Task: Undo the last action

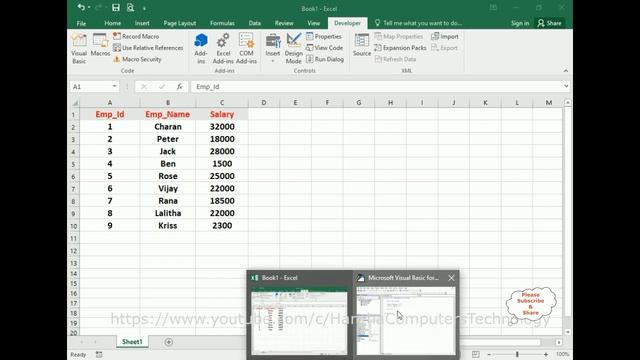Action: (81, 7)
